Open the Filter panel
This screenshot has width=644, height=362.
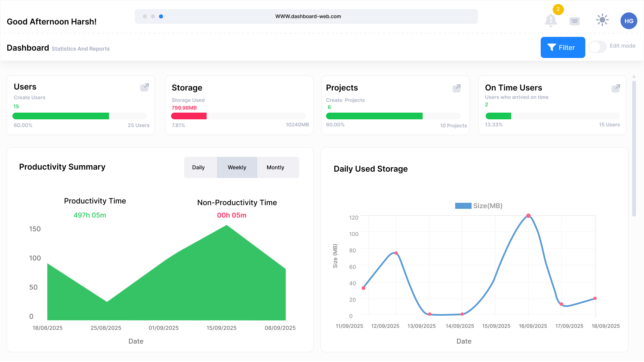coord(563,47)
